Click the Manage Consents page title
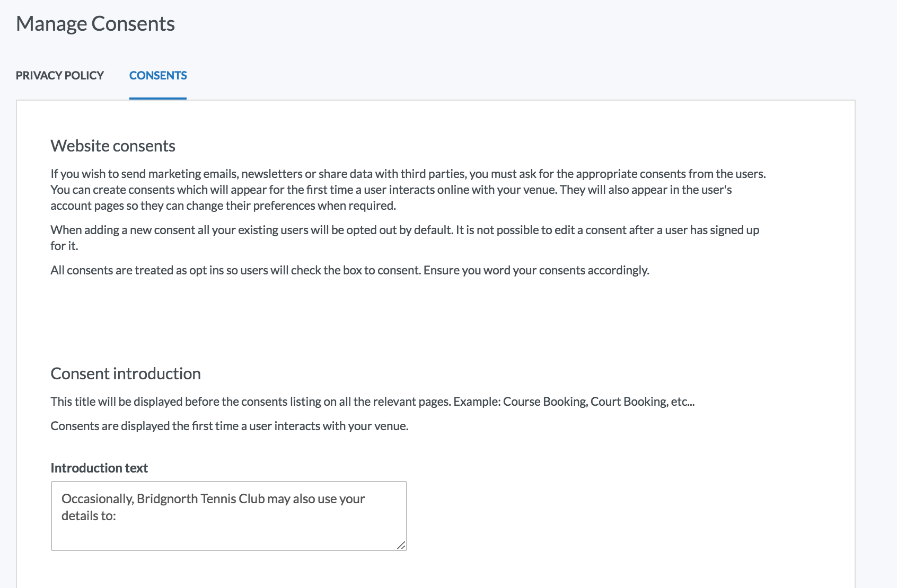This screenshot has height=588, width=897. click(x=95, y=24)
